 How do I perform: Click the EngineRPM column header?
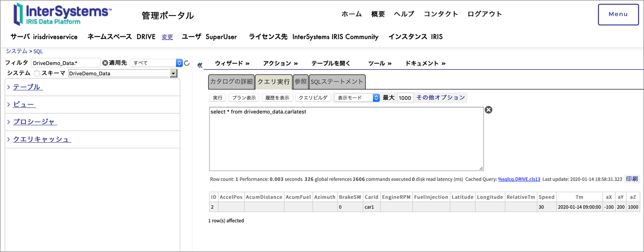coord(396,197)
